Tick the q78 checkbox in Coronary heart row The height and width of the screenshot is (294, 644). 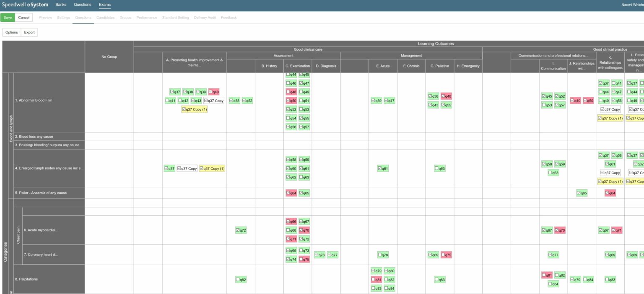coord(379,254)
